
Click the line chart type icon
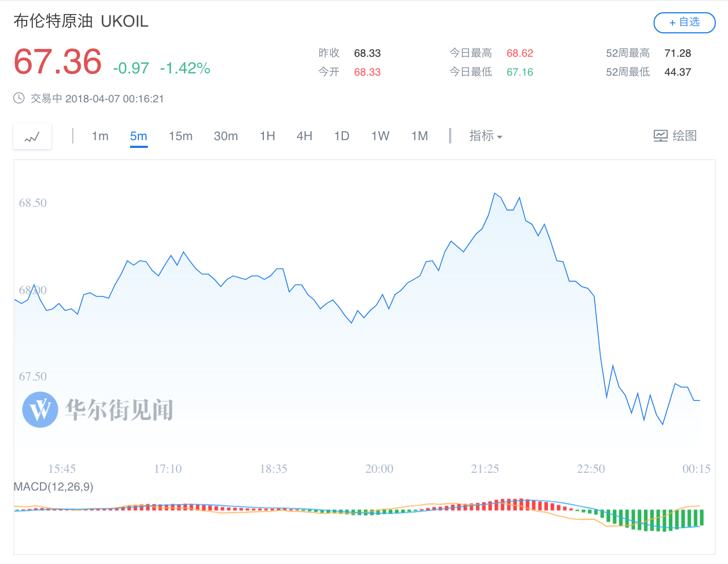[32, 136]
